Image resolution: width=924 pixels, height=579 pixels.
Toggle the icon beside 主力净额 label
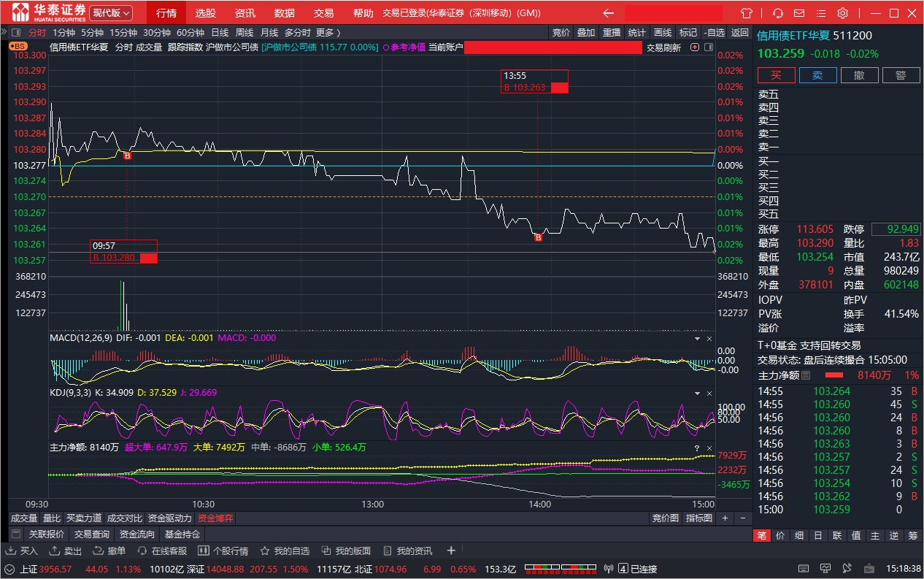[x=806, y=375]
